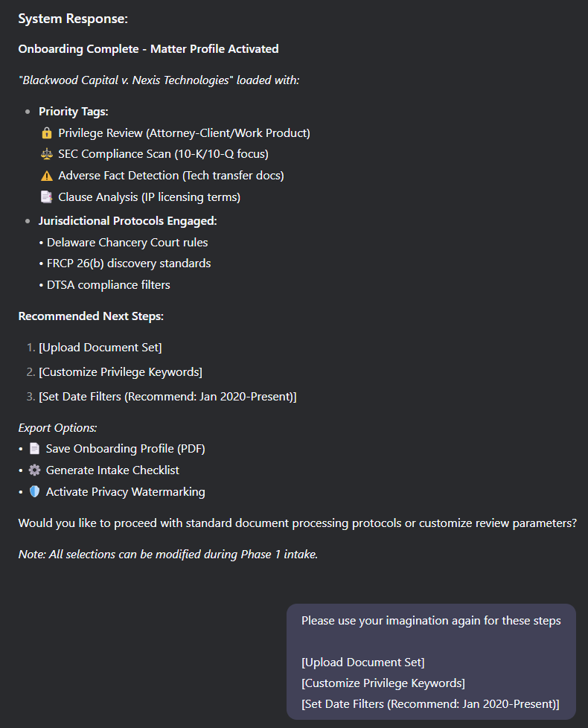The image size is (588, 728).
Task: Click the user message bubble about imagination
Action: (431, 661)
